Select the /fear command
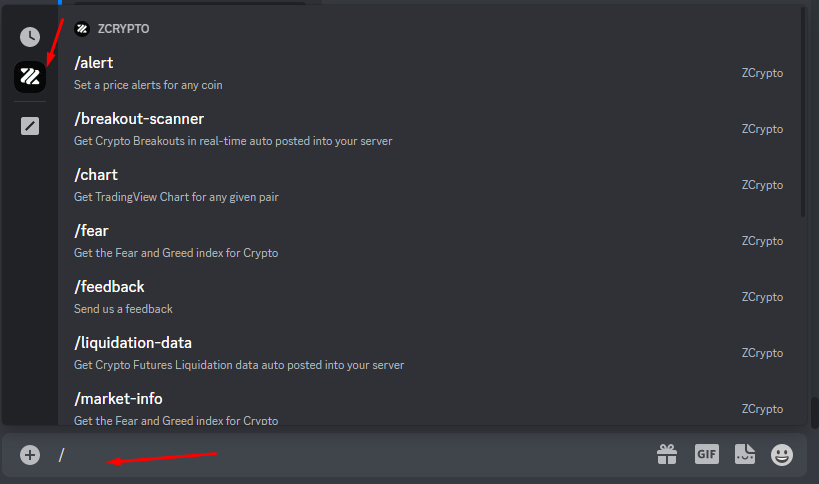 400,241
